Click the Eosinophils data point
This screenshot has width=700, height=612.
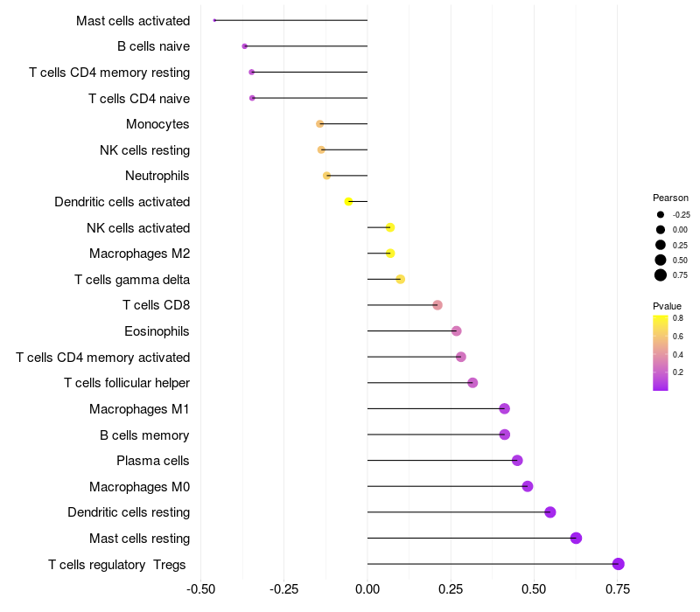click(456, 331)
